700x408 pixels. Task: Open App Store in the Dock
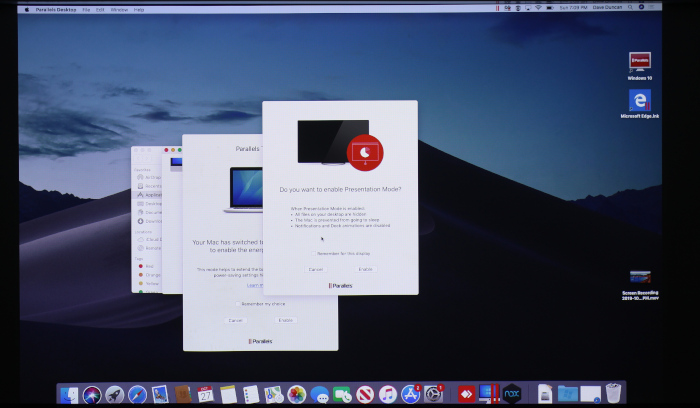point(410,395)
